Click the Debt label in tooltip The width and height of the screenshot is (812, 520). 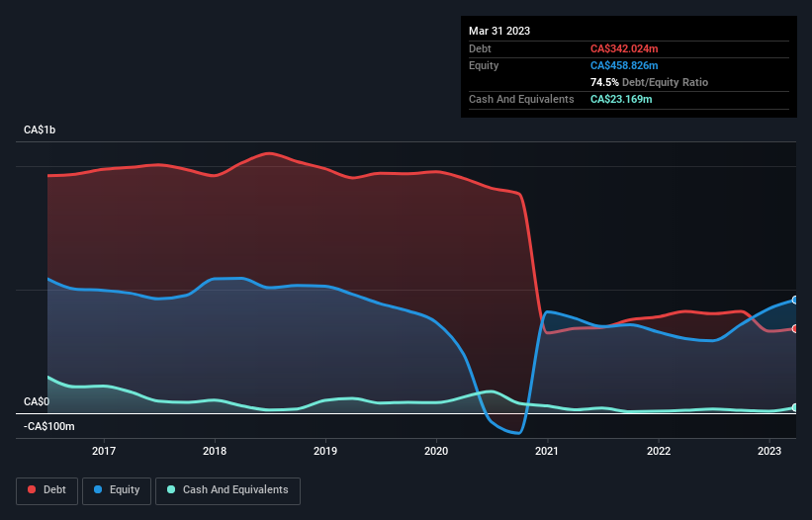480,48
